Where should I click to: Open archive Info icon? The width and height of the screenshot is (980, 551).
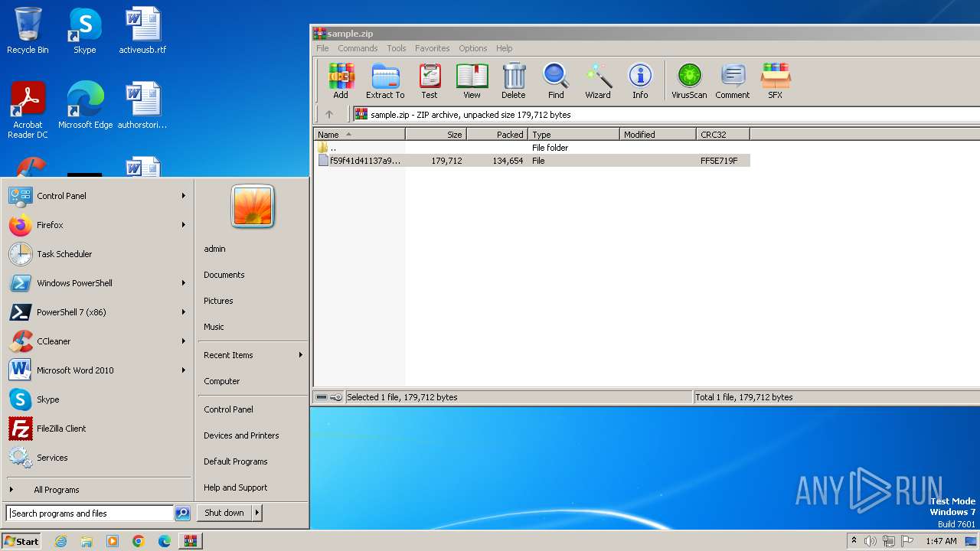[640, 81]
